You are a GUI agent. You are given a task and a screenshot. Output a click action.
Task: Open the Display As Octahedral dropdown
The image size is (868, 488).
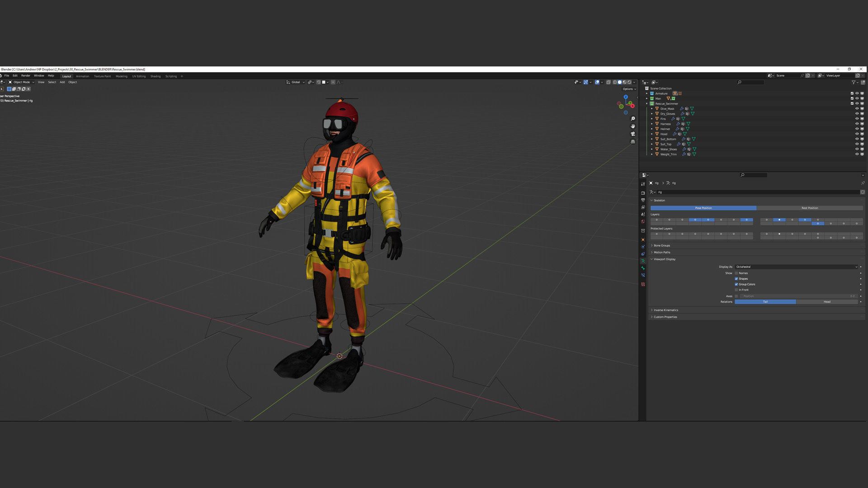pyautogui.click(x=796, y=267)
